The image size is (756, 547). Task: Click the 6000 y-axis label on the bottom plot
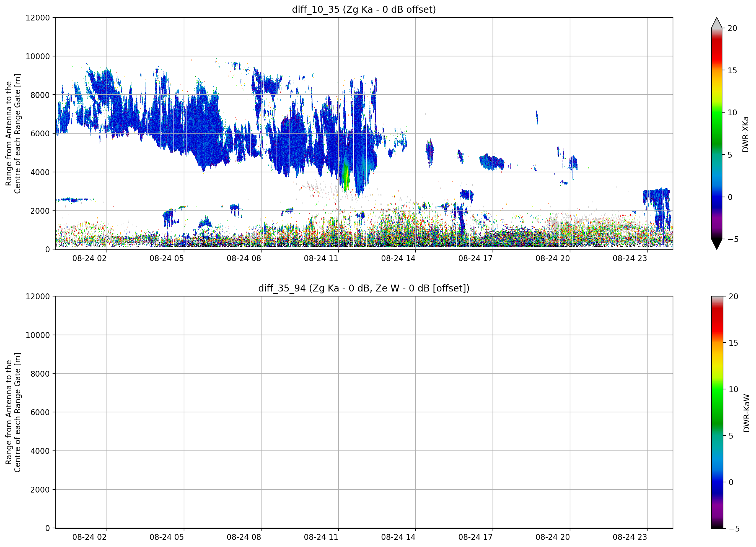click(x=40, y=412)
